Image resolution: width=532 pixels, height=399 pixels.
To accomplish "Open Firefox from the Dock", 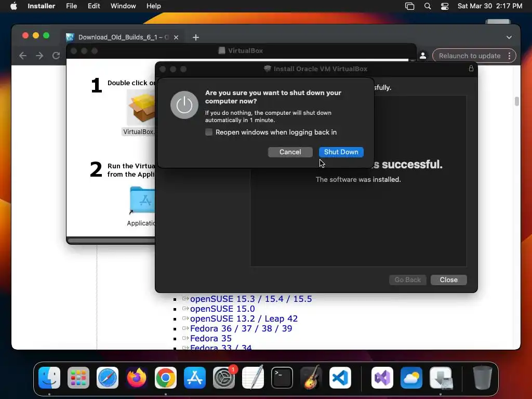I will pos(137,378).
